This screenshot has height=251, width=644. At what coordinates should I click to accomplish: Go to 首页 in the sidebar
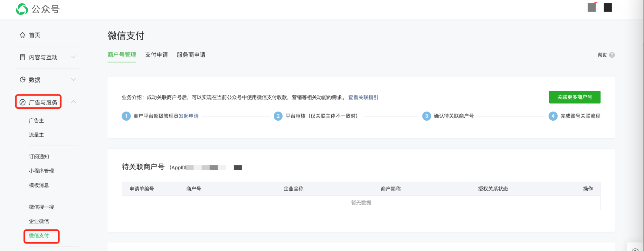[x=34, y=35]
